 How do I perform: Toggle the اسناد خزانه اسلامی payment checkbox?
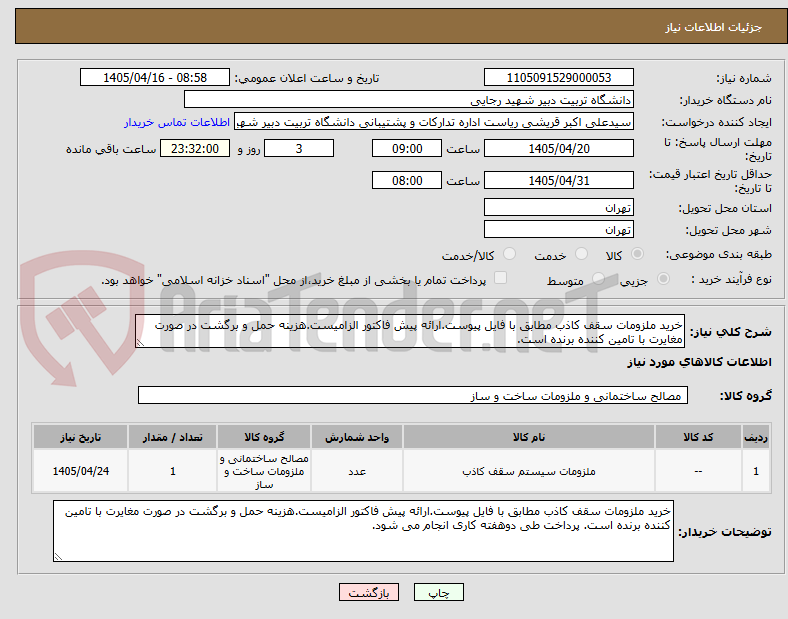click(500, 278)
